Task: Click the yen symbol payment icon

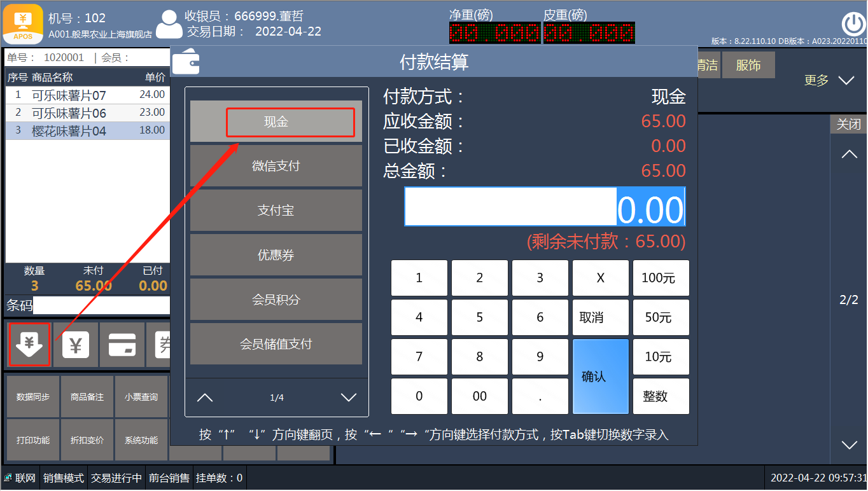Action: tap(76, 345)
